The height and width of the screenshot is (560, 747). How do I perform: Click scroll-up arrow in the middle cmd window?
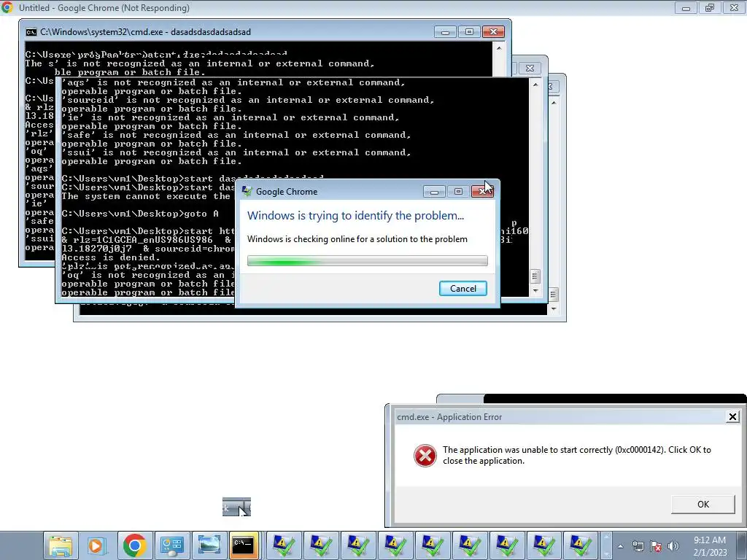coord(535,85)
